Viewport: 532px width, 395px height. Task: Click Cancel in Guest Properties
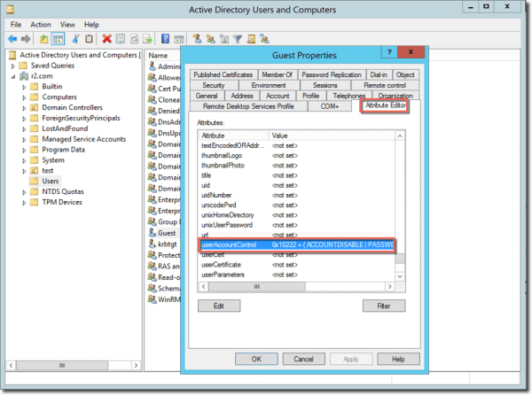click(303, 359)
